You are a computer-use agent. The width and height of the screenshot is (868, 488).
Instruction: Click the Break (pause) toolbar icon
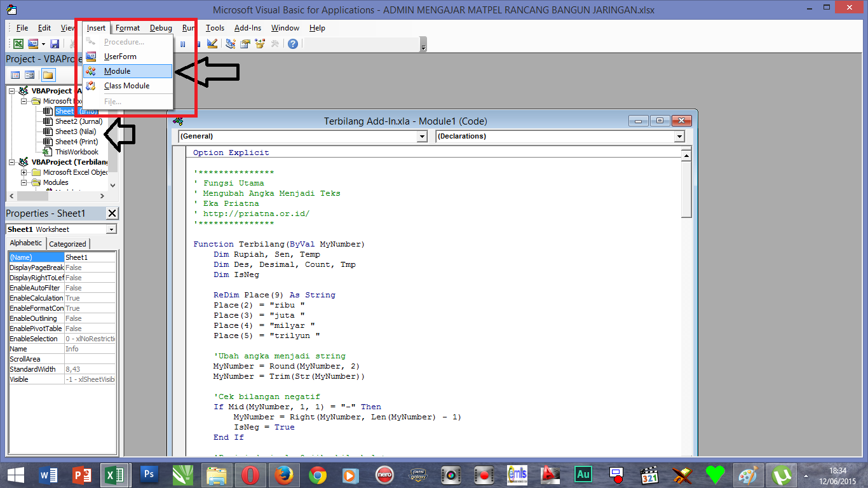[x=183, y=44]
